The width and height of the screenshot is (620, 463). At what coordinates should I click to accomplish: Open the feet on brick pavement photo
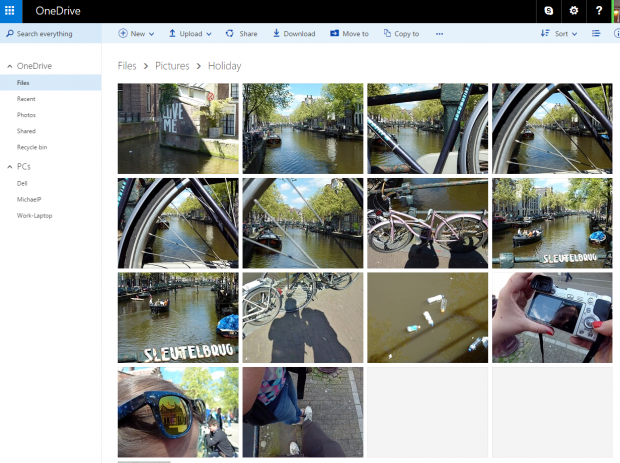[x=303, y=412]
